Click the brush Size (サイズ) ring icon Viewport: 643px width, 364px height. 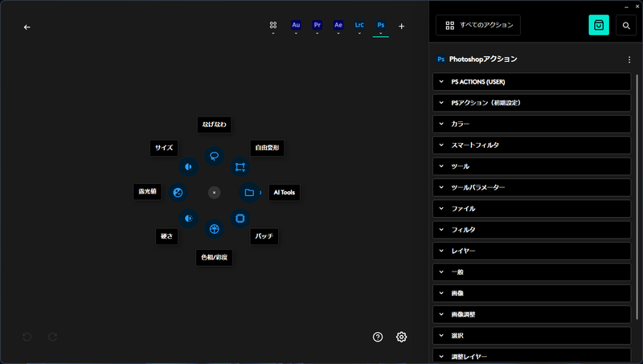189,167
